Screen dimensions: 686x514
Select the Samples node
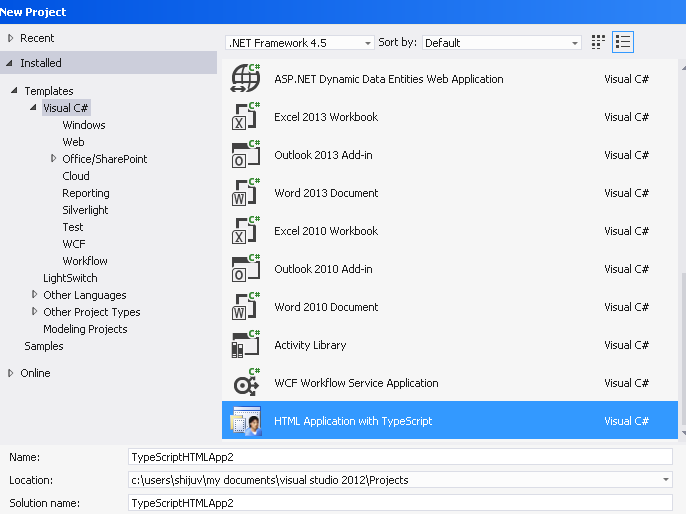(44, 346)
